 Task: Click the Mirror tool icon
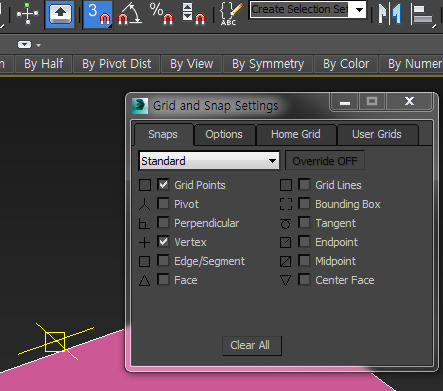pyautogui.click(x=389, y=14)
